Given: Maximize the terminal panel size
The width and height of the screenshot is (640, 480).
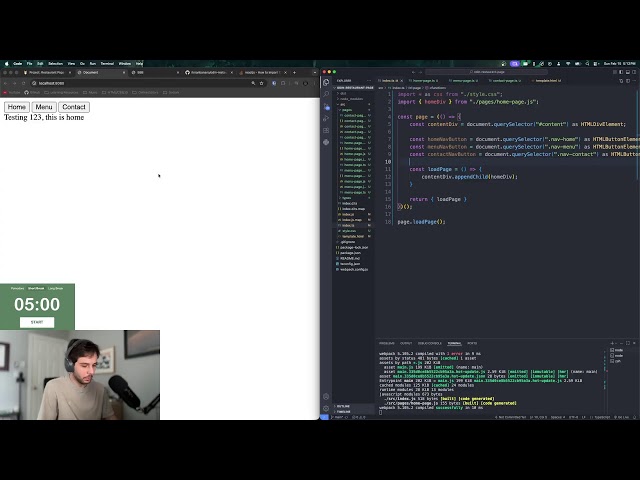Looking at the screenshot, I should pos(628,343).
